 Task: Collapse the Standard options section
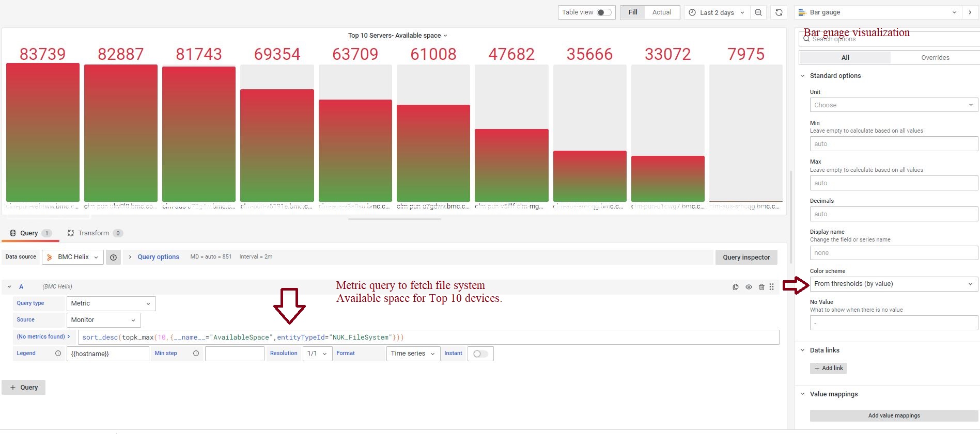coord(803,76)
